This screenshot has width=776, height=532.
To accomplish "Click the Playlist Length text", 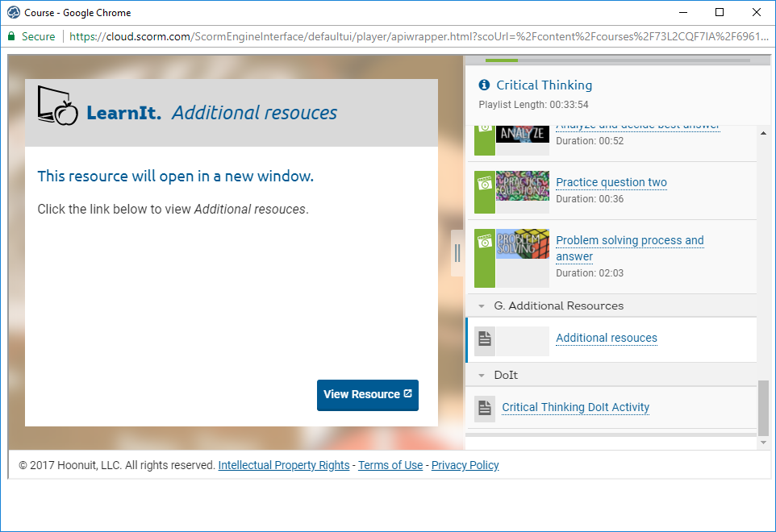I will [533, 105].
